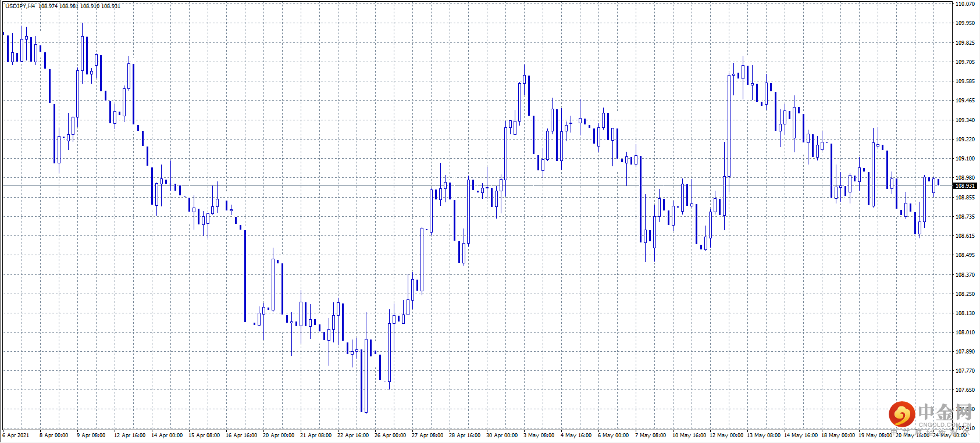Click the 109.825 price axis label

pyautogui.click(x=965, y=43)
